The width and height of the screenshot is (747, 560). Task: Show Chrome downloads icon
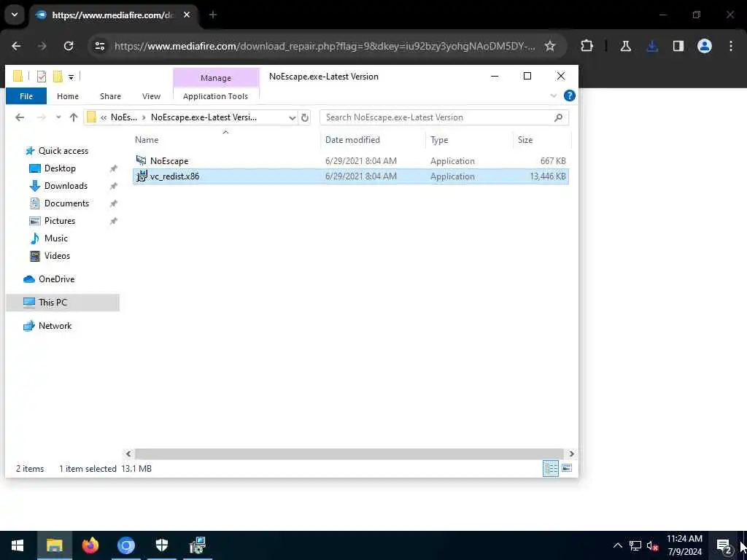click(652, 46)
